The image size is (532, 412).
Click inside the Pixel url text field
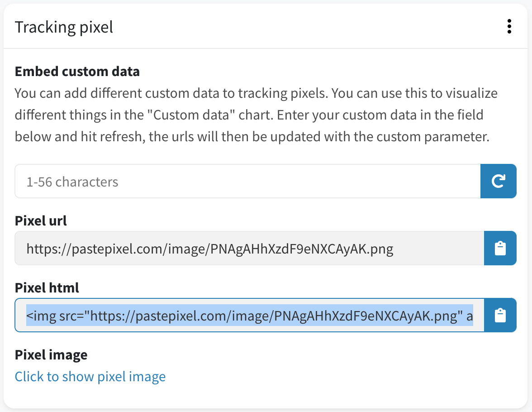click(x=249, y=248)
